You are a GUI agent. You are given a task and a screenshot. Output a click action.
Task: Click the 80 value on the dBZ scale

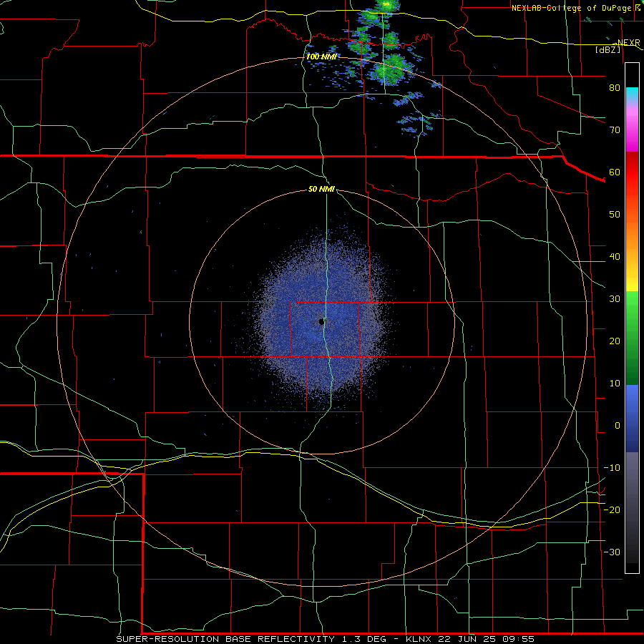(615, 87)
